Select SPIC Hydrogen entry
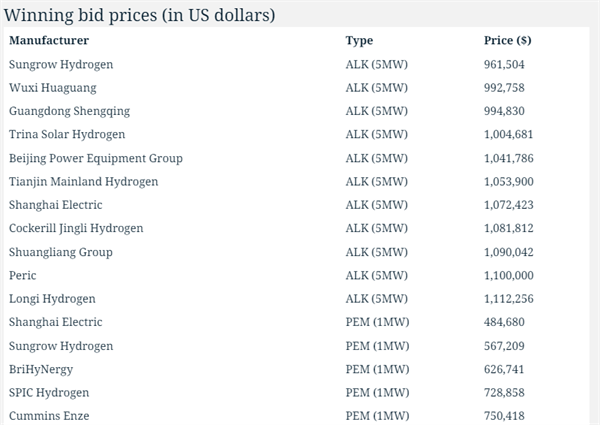The width and height of the screenshot is (600, 425). click(49, 393)
